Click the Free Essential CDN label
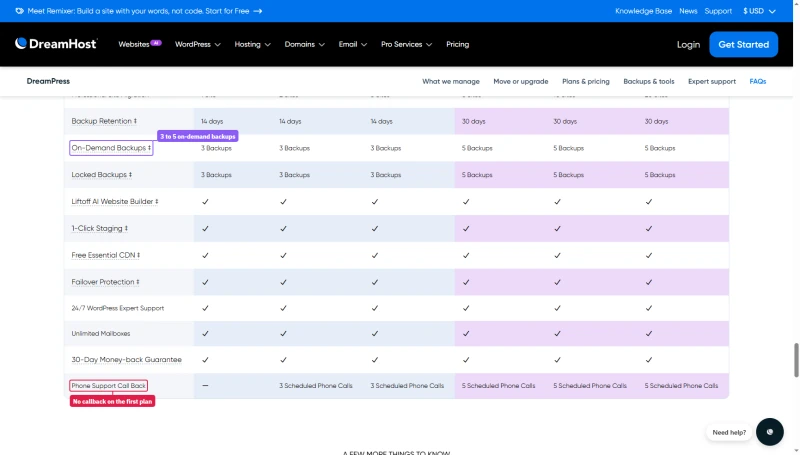The image size is (800, 455). click(106, 255)
